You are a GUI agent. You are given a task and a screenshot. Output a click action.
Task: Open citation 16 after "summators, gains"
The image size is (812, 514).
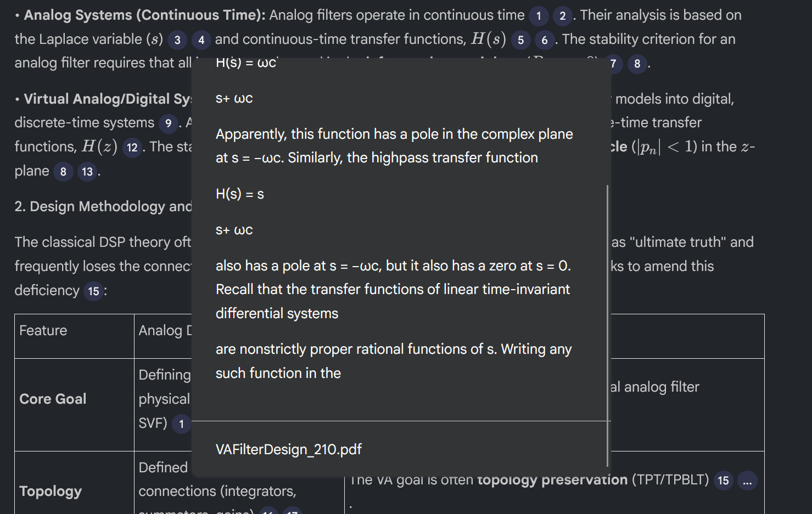[x=269, y=511]
